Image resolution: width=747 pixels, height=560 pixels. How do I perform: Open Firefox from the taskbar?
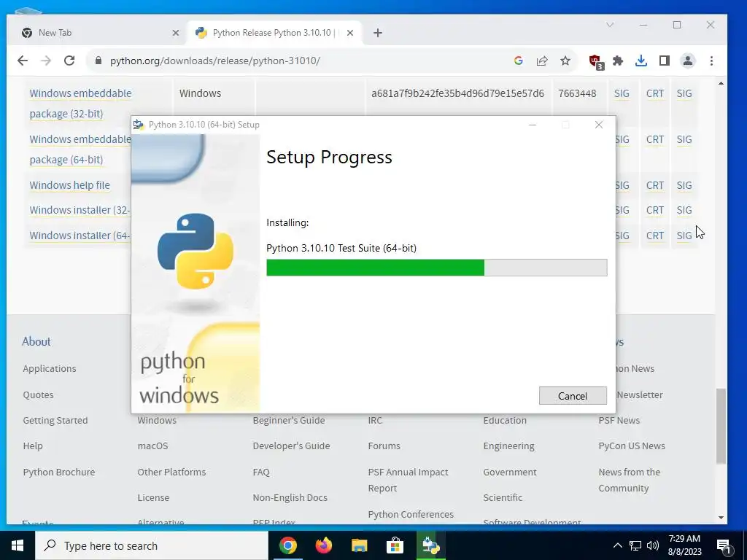(324, 545)
